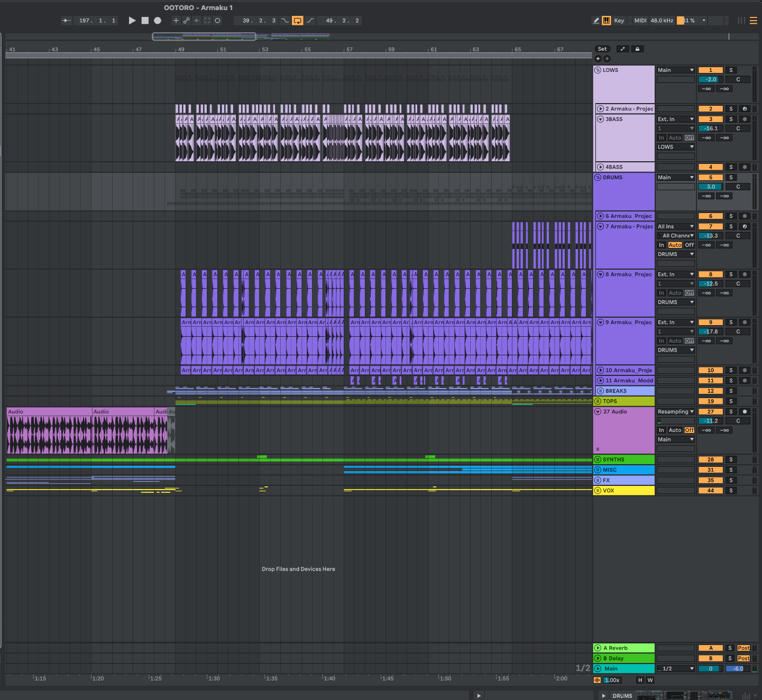Click the Automation Mode icon beside Set
The height and width of the screenshot is (700, 762).
622,49
